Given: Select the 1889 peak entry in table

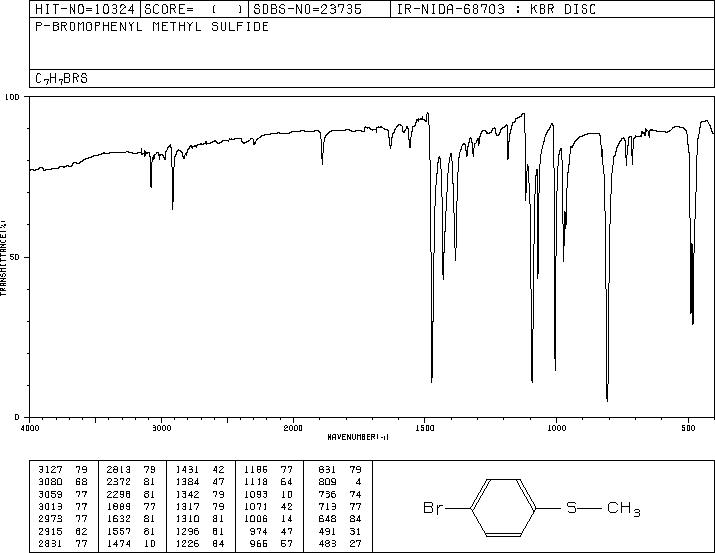Looking at the screenshot, I should point(119,506).
